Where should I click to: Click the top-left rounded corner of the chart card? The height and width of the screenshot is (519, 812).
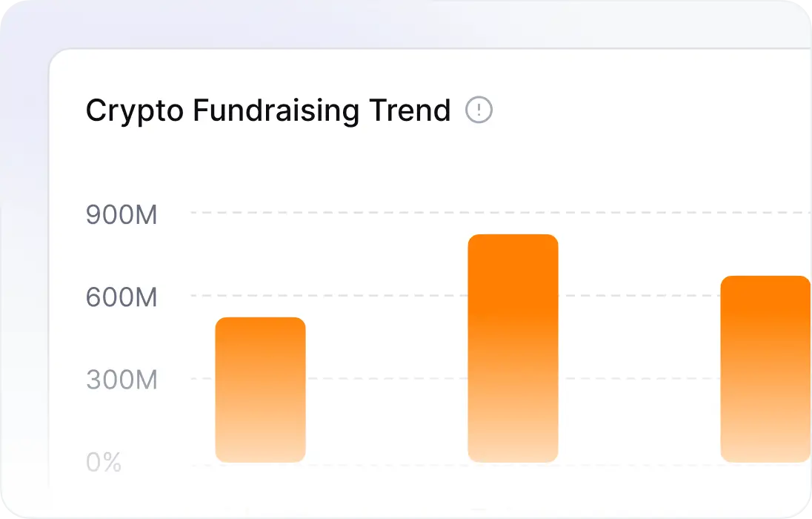tap(56, 56)
